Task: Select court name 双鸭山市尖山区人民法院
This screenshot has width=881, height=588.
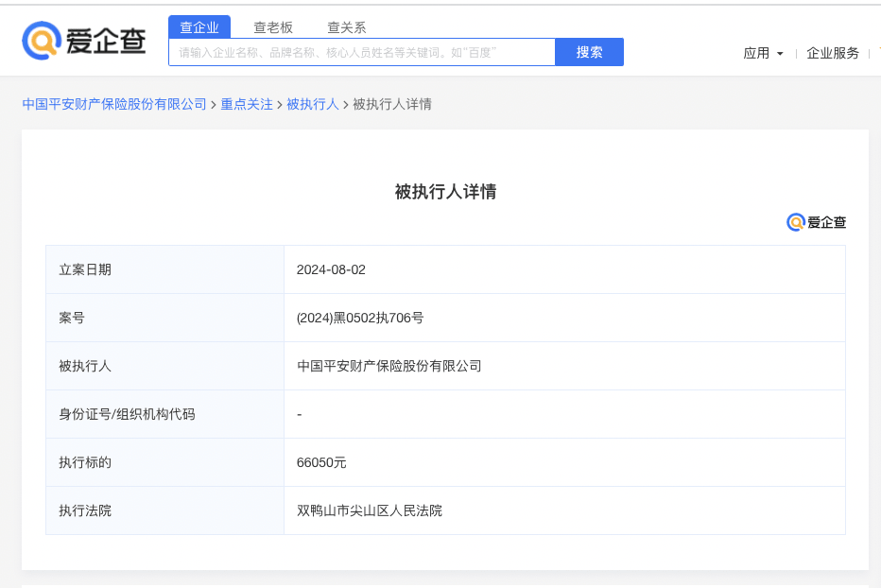Action: [370, 510]
